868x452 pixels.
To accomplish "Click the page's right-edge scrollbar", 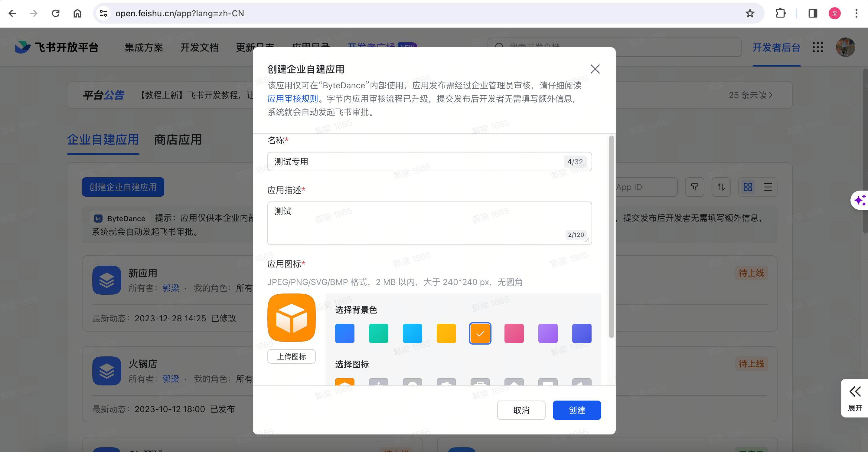I will click(865, 151).
